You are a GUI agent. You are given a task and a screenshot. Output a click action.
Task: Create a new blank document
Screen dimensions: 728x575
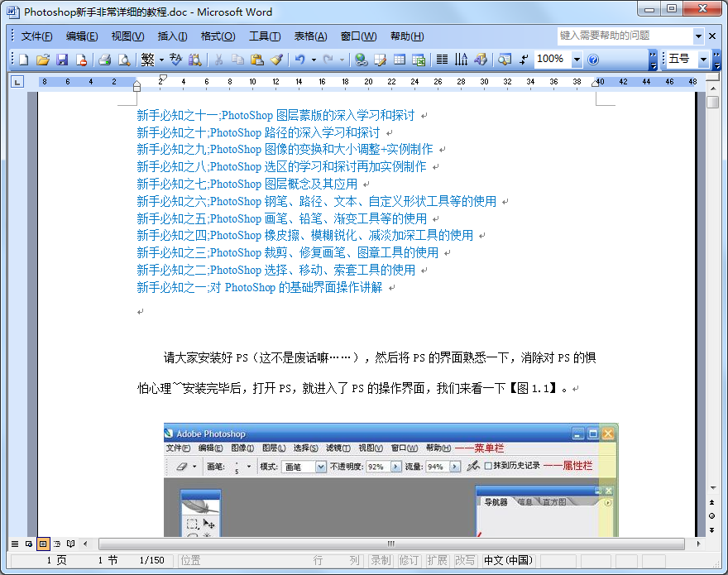pos(24,60)
